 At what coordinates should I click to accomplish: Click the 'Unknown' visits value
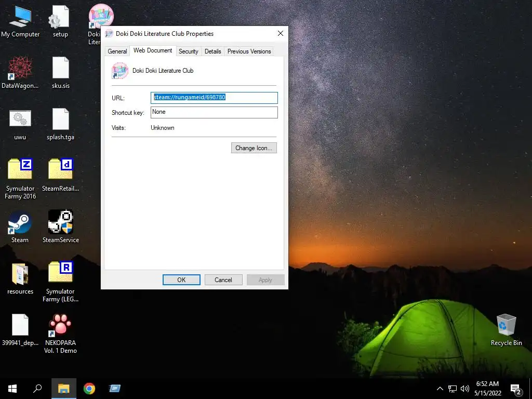click(163, 128)
